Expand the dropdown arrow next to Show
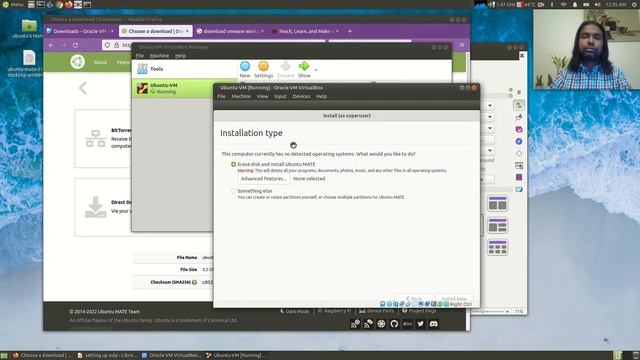 coord(316,70)
